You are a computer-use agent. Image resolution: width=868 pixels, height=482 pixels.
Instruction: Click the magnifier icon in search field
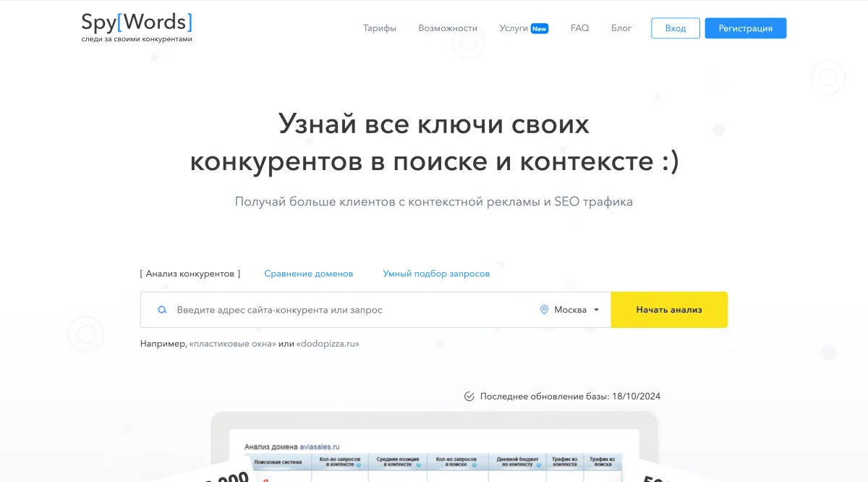tap(163, 310)
